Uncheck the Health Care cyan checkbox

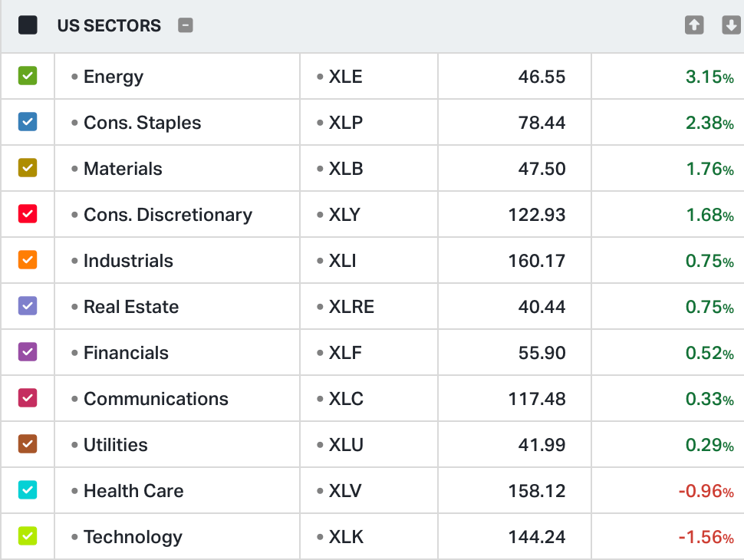(x=28, y=490)
